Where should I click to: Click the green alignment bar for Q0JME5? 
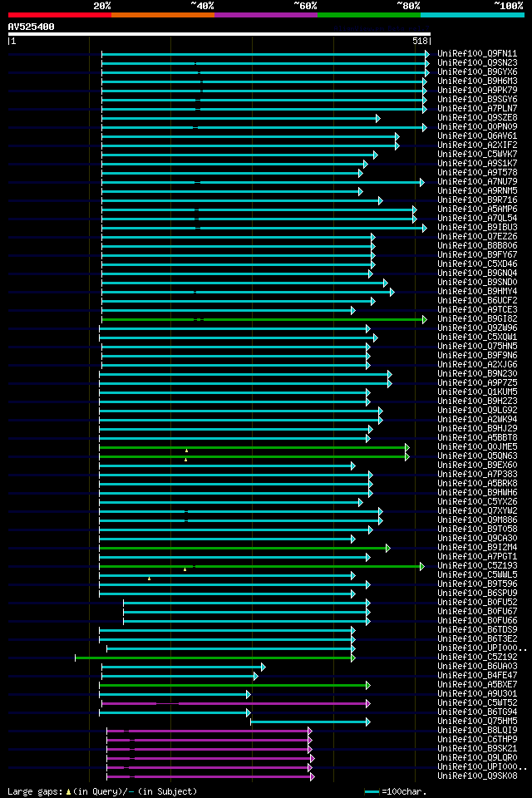254,448
